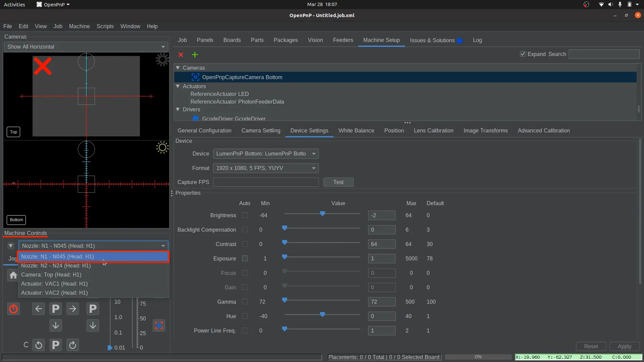Select Camera: Top (Head: H1) option

pos(51,275)
